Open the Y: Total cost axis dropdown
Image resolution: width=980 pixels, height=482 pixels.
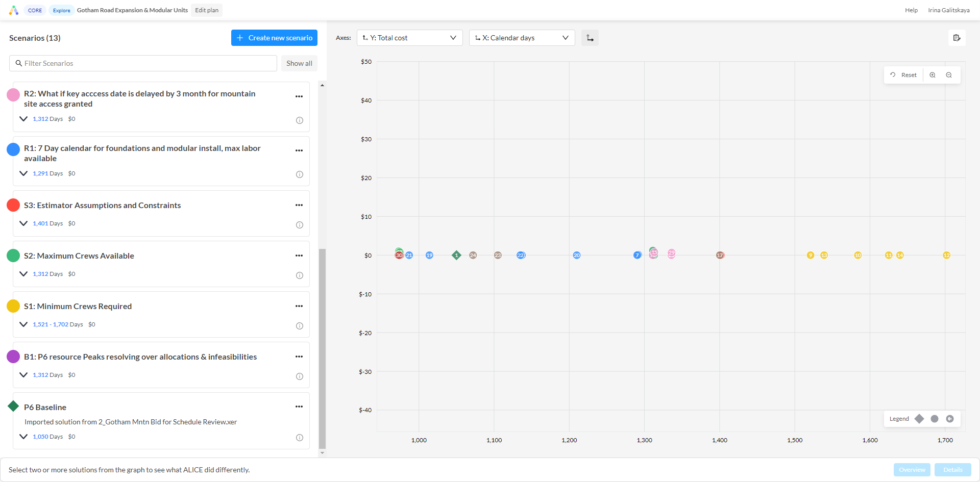pyautogui.click(x=410, y=38)
